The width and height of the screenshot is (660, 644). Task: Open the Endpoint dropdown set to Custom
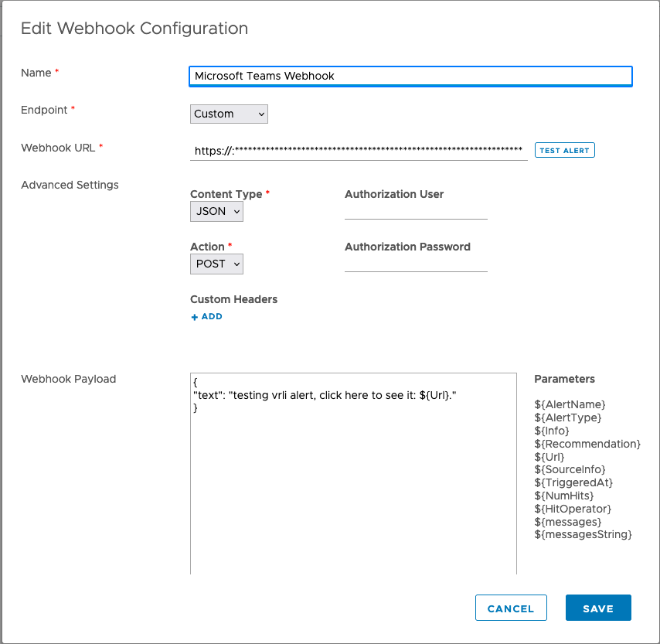[x=229, y=114]
